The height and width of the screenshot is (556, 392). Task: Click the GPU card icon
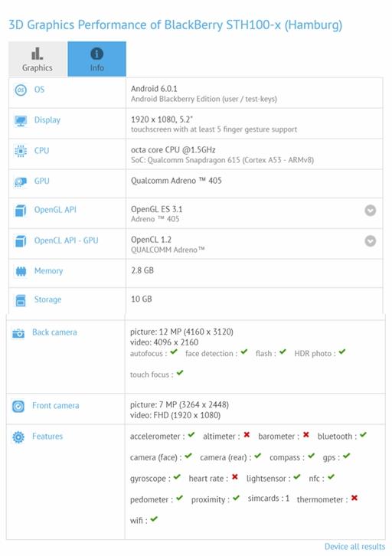(x=21, y=182)
